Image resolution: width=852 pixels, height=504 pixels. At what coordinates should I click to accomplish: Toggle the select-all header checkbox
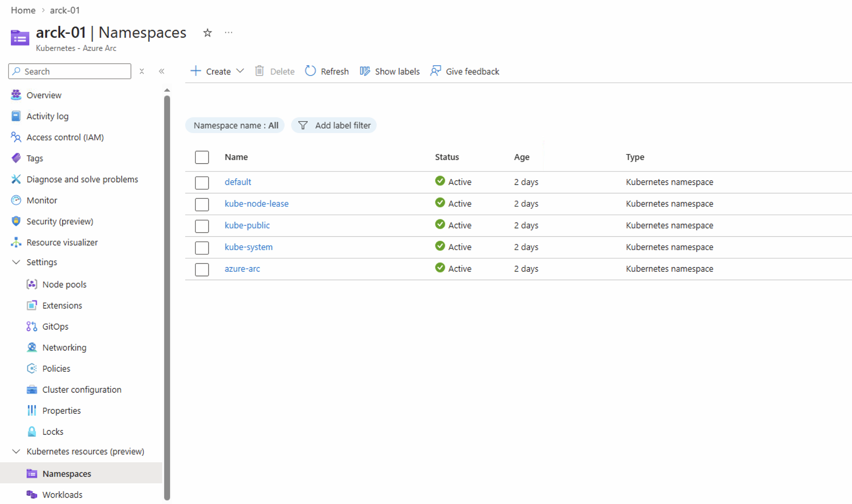202,157
